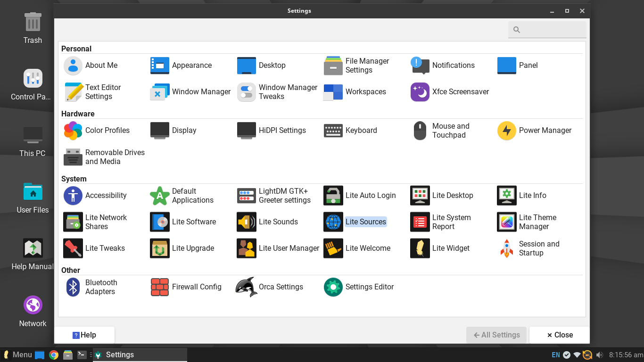Open the Lite Desktop icon
Viewport: 644px width, 362px height.
[420, 196]
